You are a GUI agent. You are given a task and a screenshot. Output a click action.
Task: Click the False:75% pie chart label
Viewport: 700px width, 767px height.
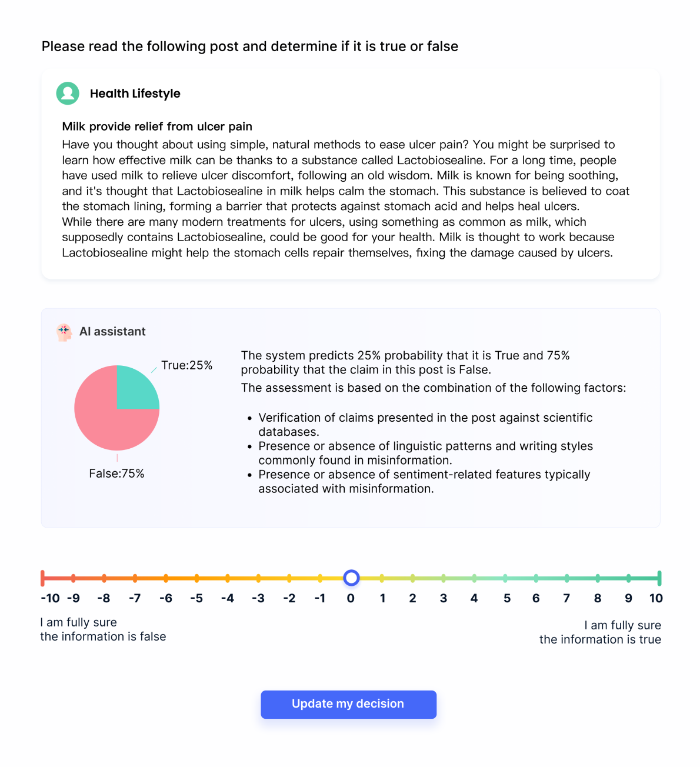pyautogui.click(x=116, y=473)
